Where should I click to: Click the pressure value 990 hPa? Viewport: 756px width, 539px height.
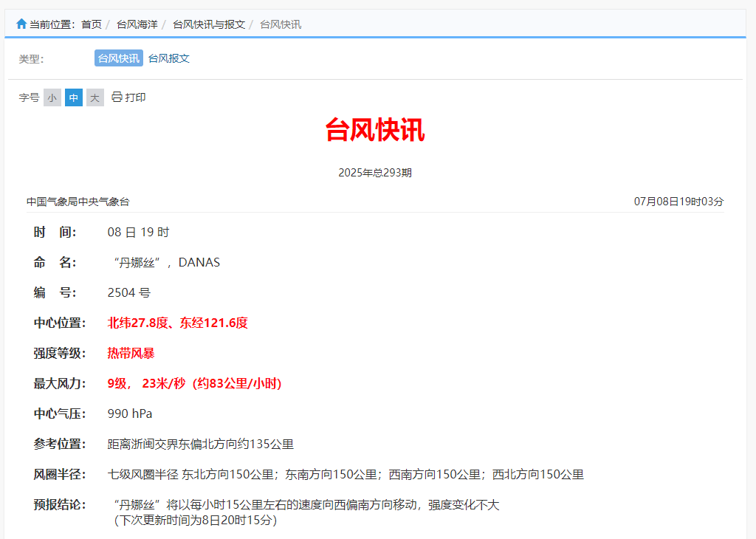[x=131, y=413]
